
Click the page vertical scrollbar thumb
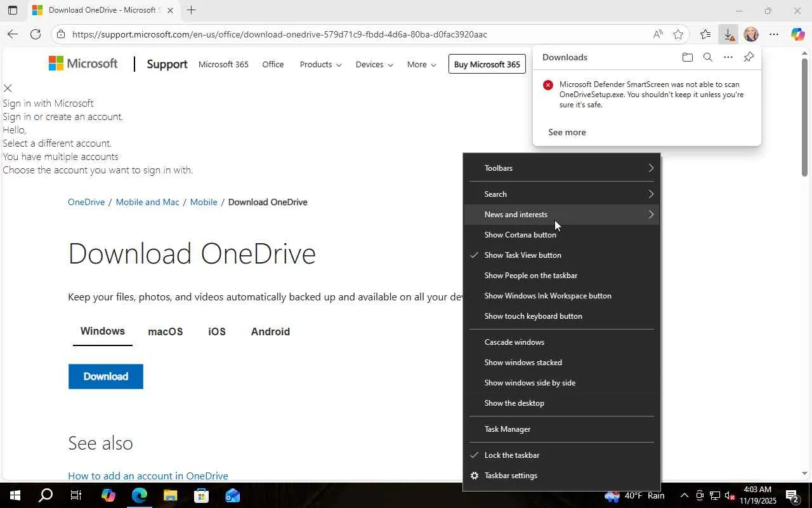click(x=805, y=117)
